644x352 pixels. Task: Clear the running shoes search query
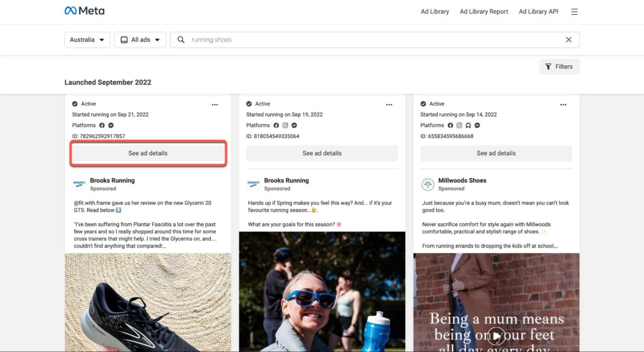click(568, 40)
